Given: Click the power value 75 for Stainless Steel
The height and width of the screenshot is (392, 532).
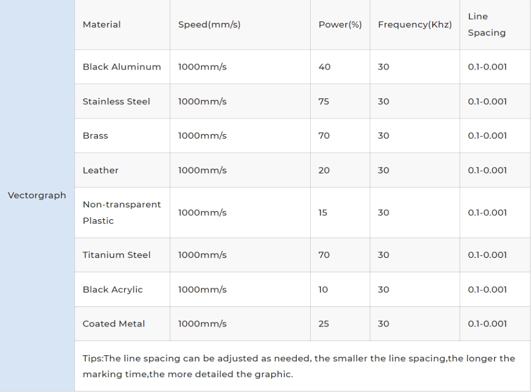Looking at the screenshot, I should coord(324,101).
